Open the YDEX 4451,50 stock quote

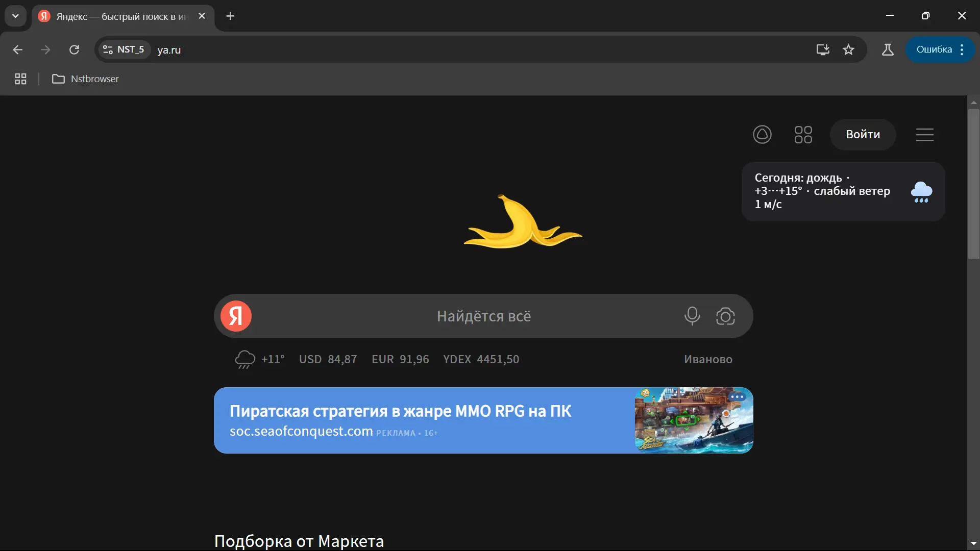pos(481,359)
